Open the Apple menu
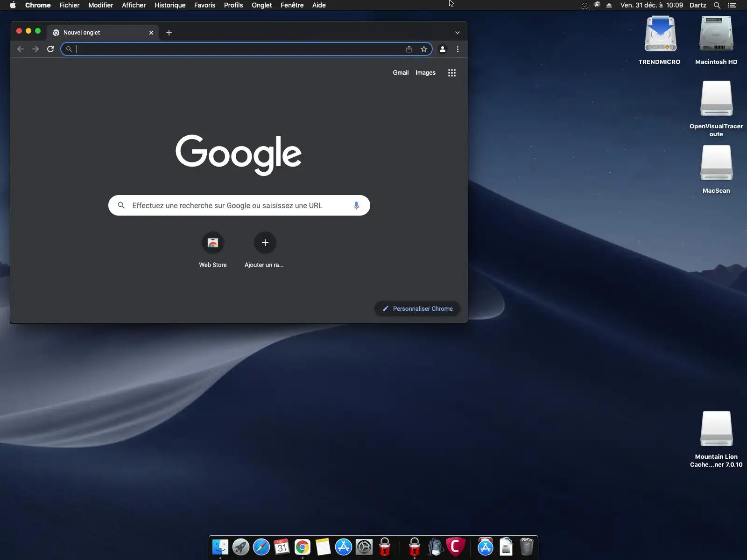The width and height of the screenshot is (747, 560). pos(13,5)
